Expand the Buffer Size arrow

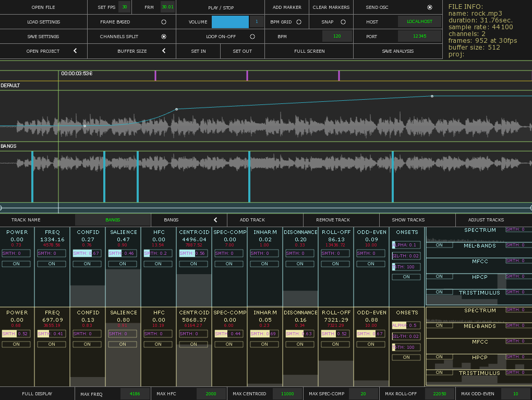[164, 51]
